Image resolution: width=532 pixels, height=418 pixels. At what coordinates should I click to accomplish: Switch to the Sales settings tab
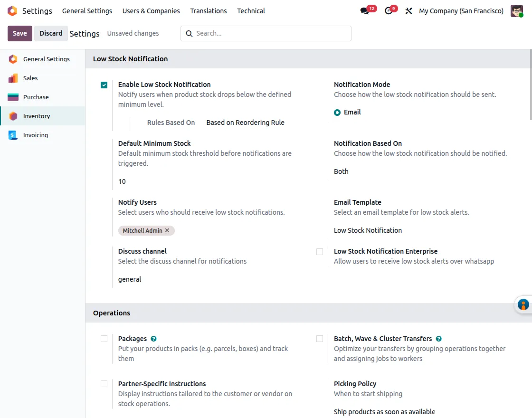click(x=30, y=78)
